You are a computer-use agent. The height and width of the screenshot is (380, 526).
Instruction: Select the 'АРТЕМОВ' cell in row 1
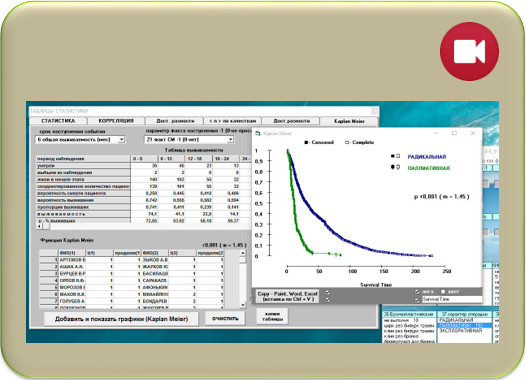(72, 260)
